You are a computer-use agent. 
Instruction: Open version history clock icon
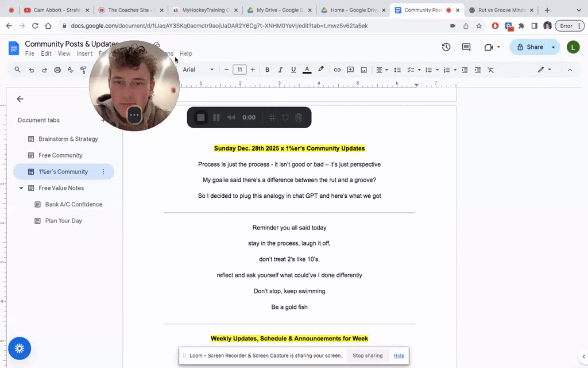pyautogui.click(x=446, y=47)
